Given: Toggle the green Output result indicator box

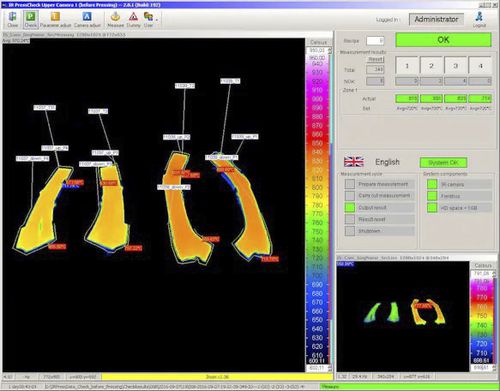Looking at the screenshot, I should pyautogui.click(x=350, y=207).
